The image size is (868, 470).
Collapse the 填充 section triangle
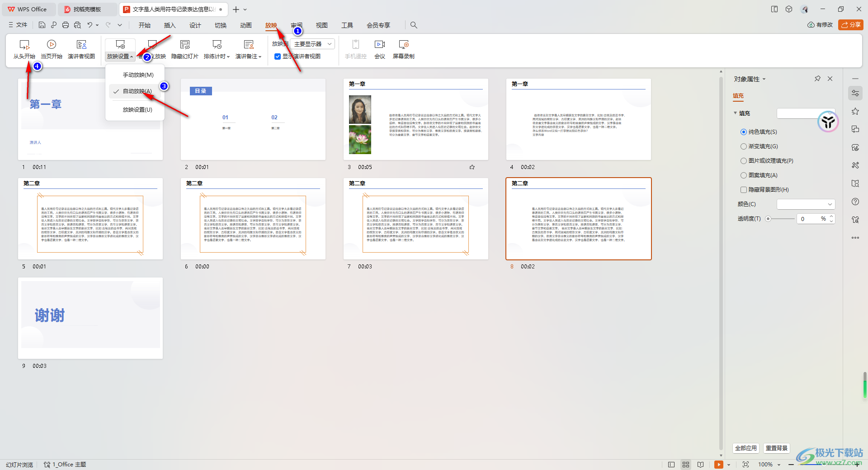tap(736, 113)
